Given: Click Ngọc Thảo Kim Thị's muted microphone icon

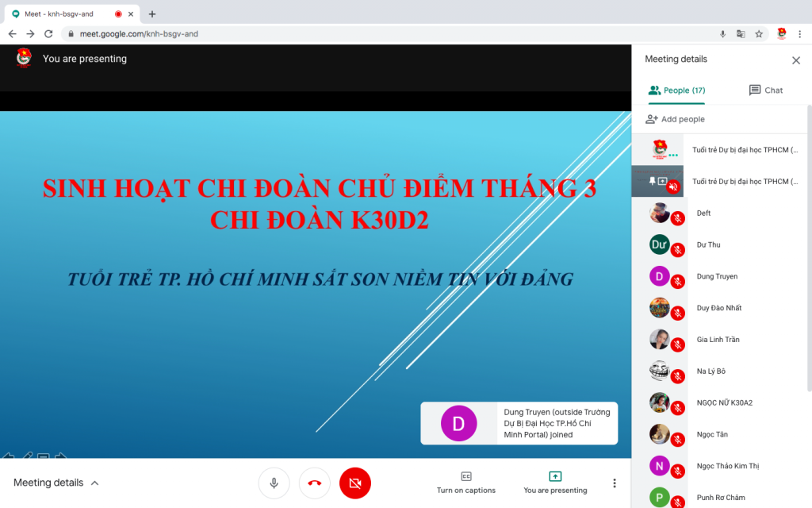Looking at the screenshot, I should point(678,471).
